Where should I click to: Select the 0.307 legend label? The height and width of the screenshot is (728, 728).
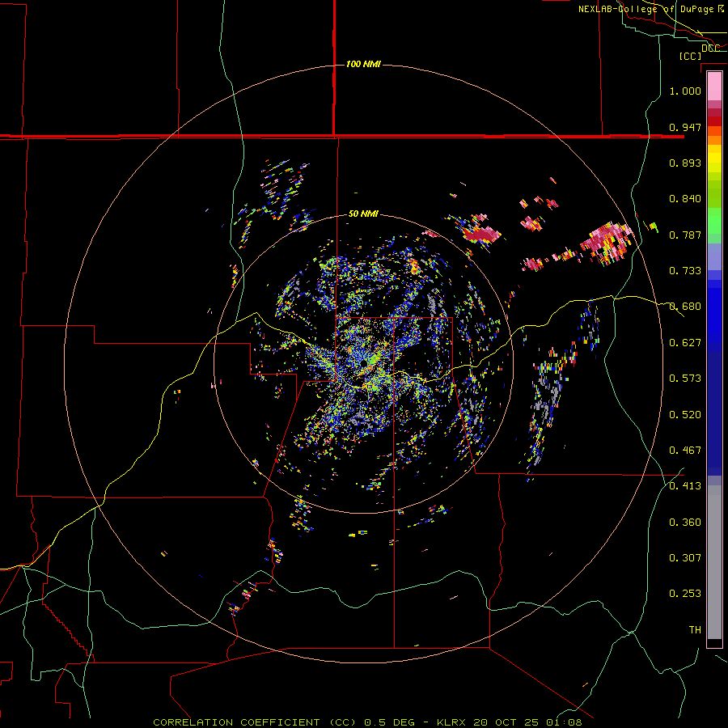tap(685, 558)
